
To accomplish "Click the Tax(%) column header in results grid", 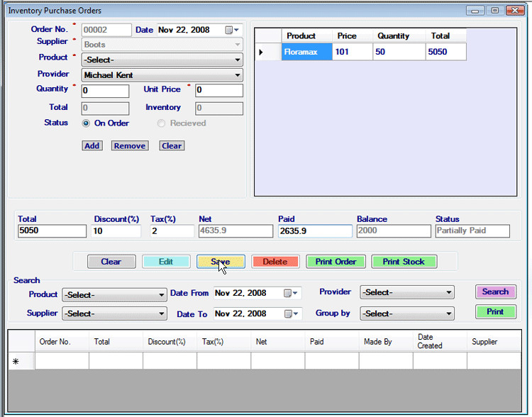I will tap(224, 341).
